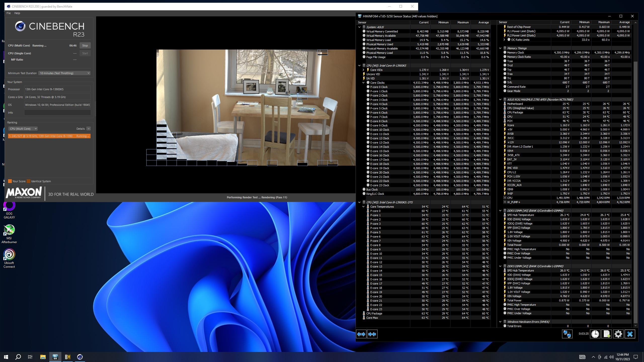Collapse the Core Clocks tree
644x362 pixels.
click(x=363, y=83)
